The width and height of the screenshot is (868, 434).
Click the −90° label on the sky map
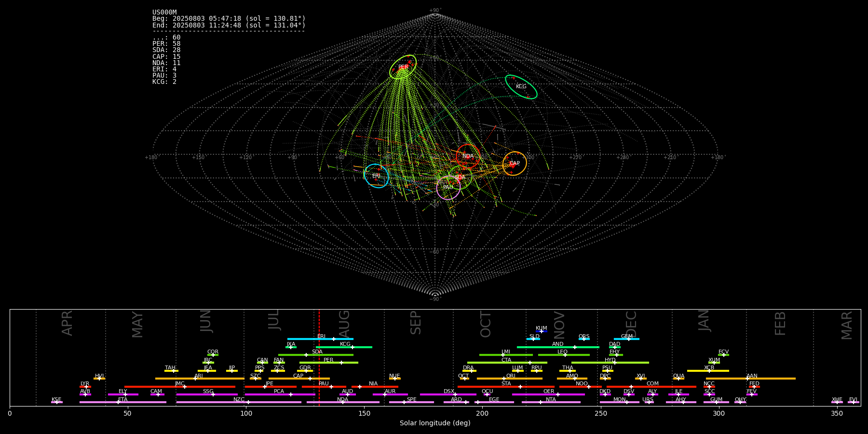pos(435,299)
